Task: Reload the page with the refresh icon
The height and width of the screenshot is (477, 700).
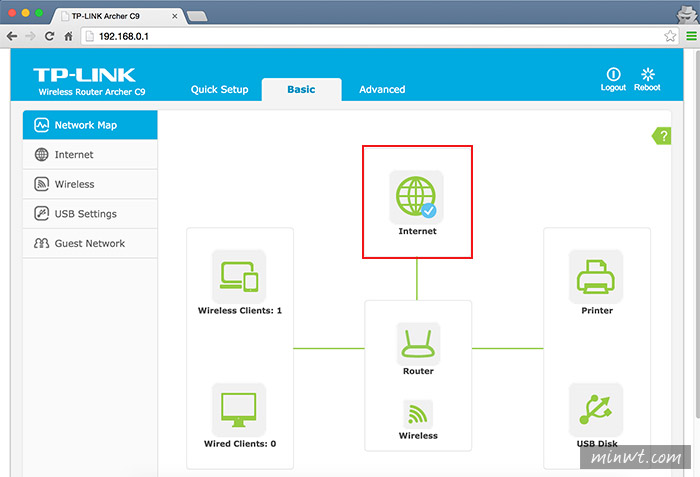Action: (x=50, y=36)
